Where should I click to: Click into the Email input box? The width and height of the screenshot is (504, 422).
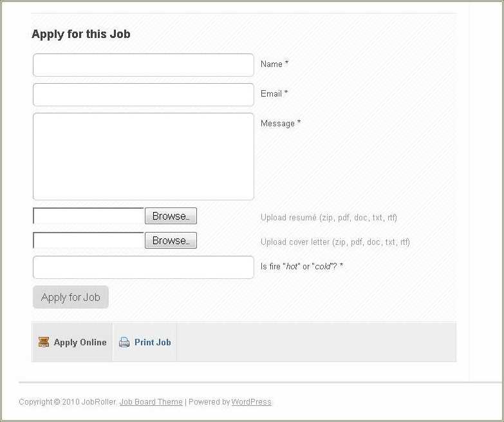click(x=143, y=95)
